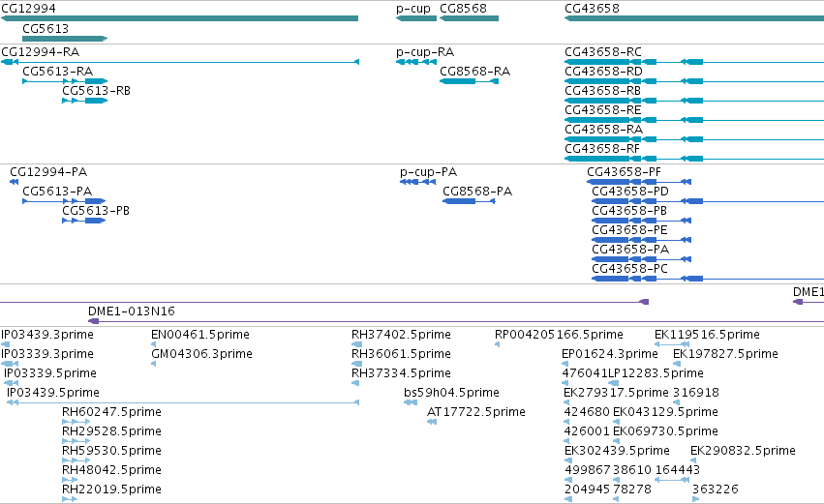Viewport: 824px width, 504px height.
Task: Open the feature labeled 316918
Action: point(696,393)
